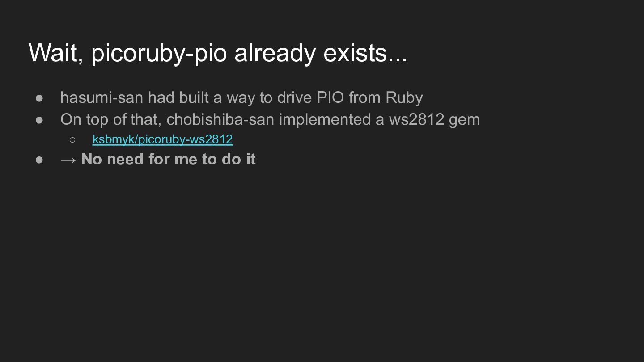Image resolution: width=644 pixels, height=362 pixels.
Task: Click the word "ws2812" in second bullet
Action: point(416,119)
